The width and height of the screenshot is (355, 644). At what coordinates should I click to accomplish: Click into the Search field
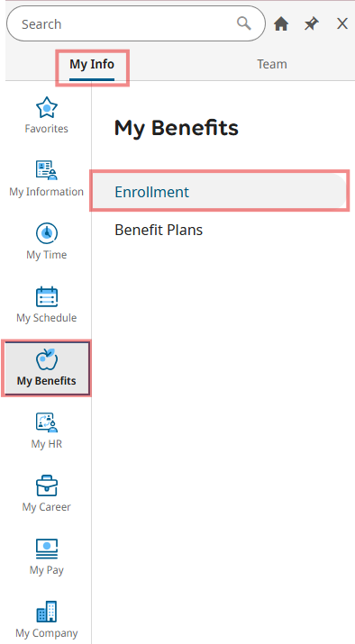click(x=136, y=23)
